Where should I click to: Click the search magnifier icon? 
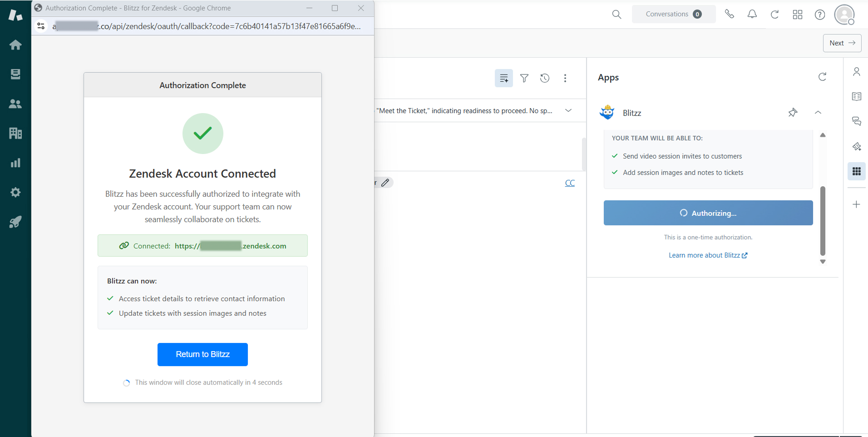616,14
